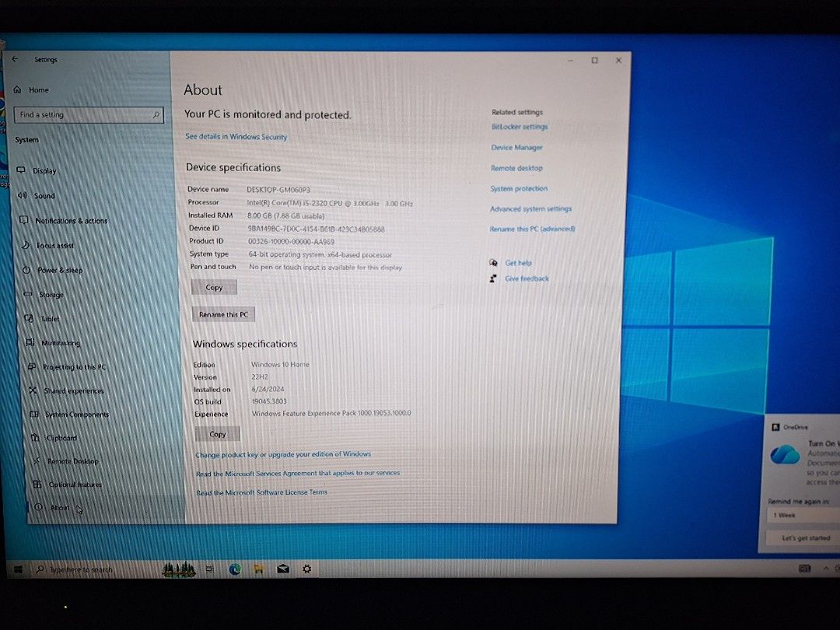The image size is (840, 630).
Task: Select the Optional features icon
Action: 37,484
